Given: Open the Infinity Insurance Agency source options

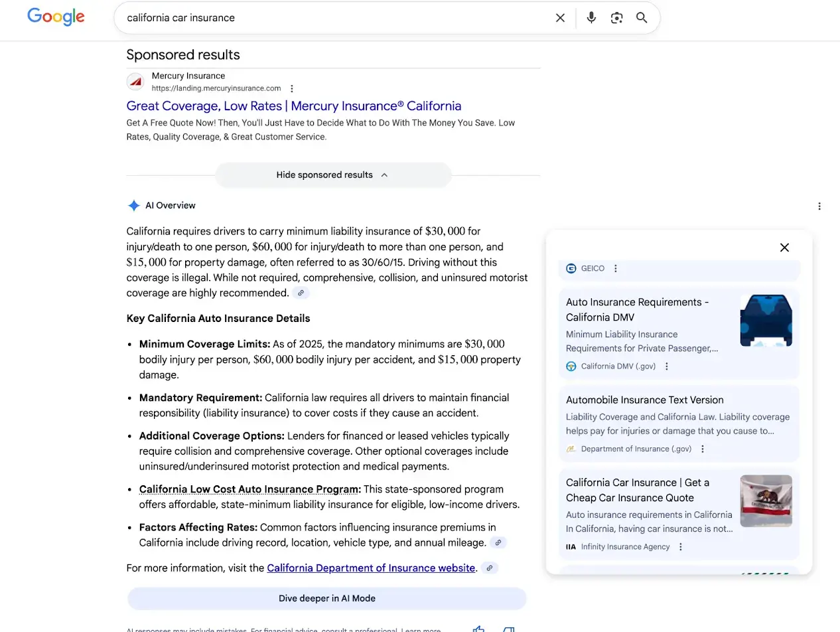Looking at the screenshot, I should [x=681, y=547].
